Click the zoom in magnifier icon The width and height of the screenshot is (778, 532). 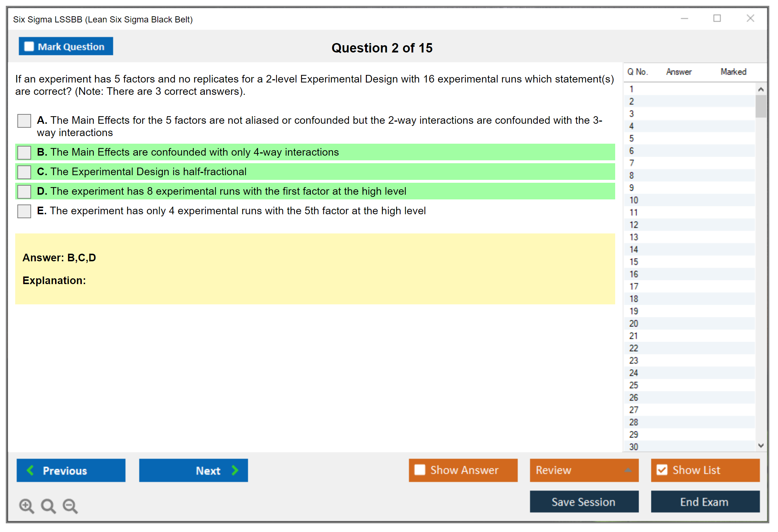tap(26, 506)
